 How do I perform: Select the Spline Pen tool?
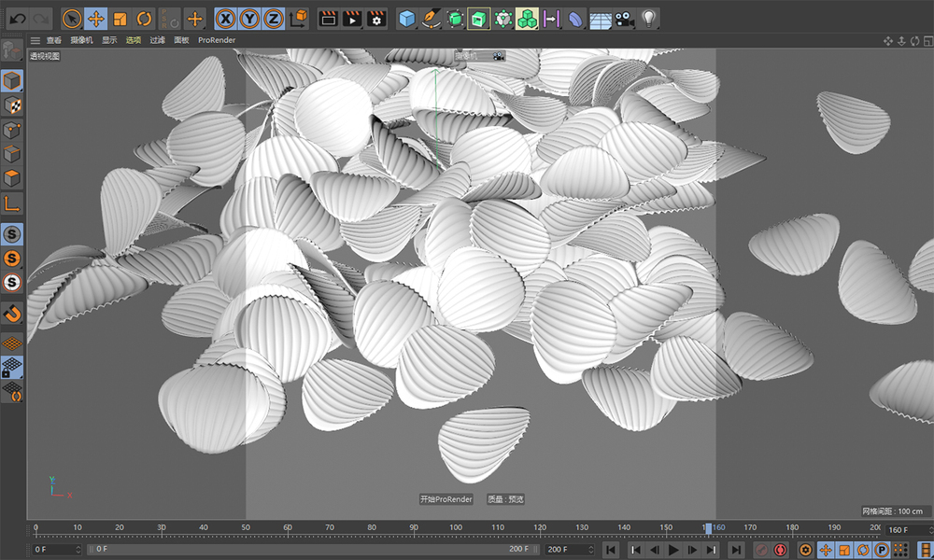[x=431, y=18]
